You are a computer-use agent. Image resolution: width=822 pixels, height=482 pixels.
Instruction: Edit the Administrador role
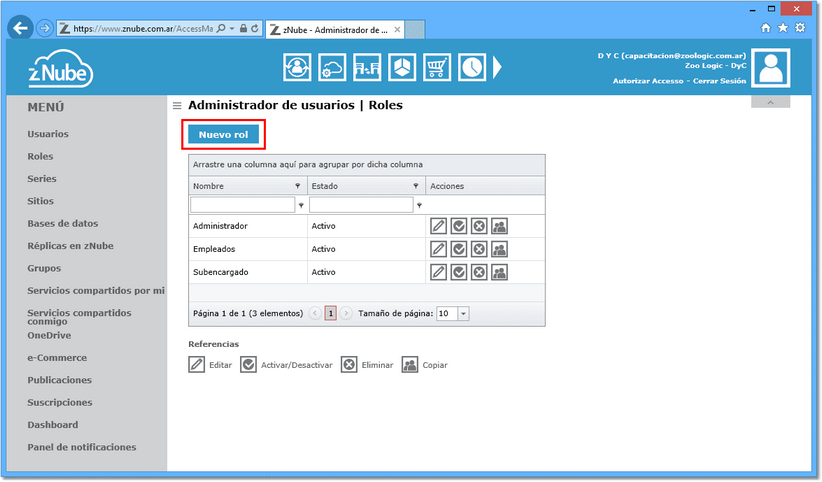[x=438, y=226]
